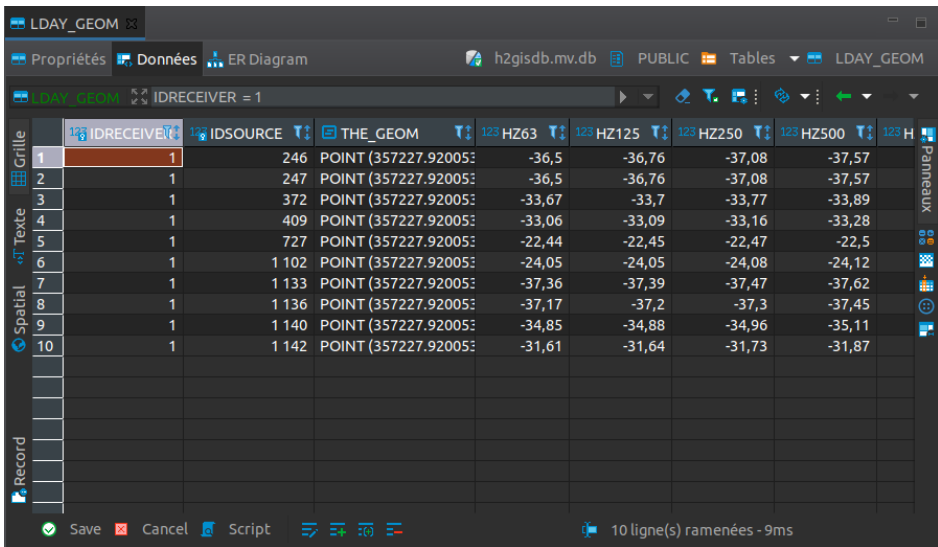Open auto-refresh options dropdown
Image resolution: width=938 pixels, height=547 pixels.
(805, 96)
